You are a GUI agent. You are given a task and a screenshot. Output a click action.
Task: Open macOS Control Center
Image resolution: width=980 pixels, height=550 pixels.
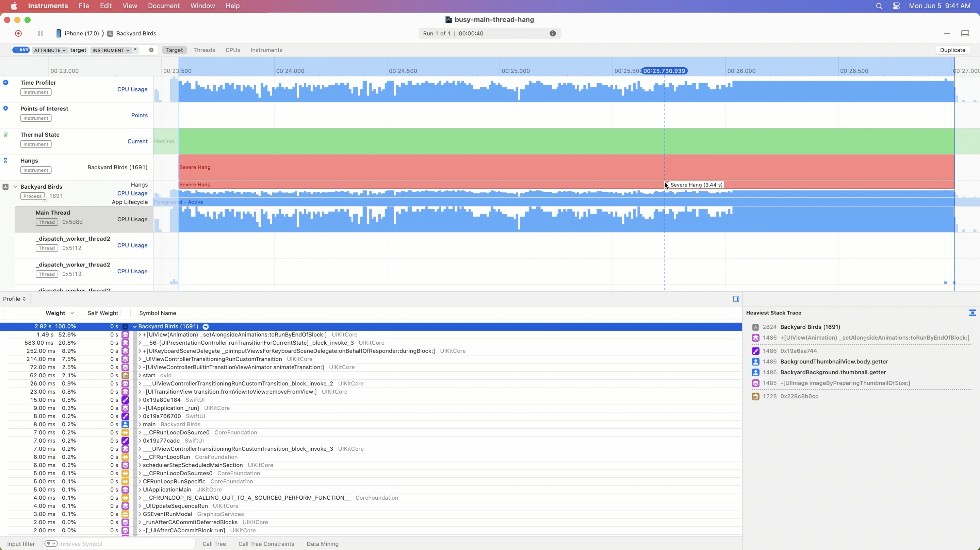click(896, 6)
